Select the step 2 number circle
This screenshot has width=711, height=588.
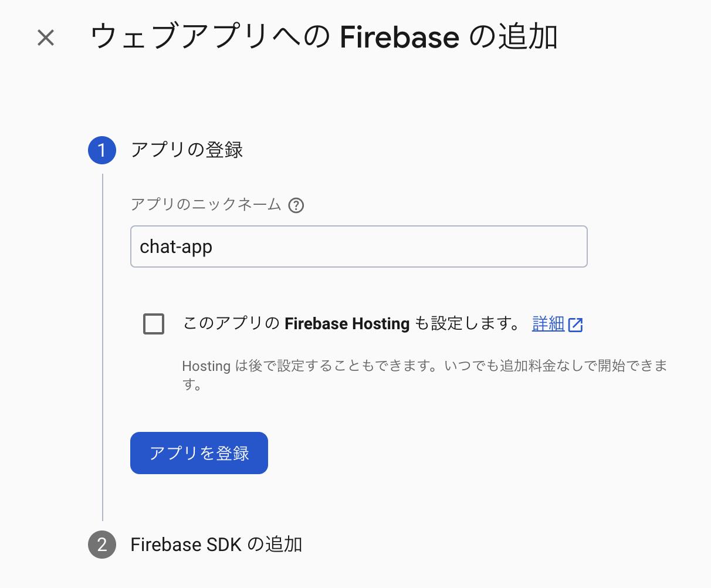[x=102, y=545]
